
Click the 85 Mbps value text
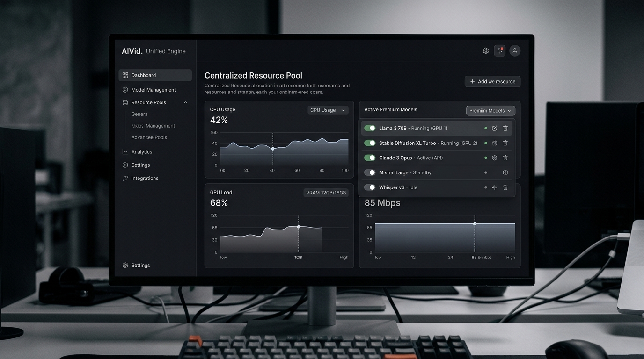(382, 203)
